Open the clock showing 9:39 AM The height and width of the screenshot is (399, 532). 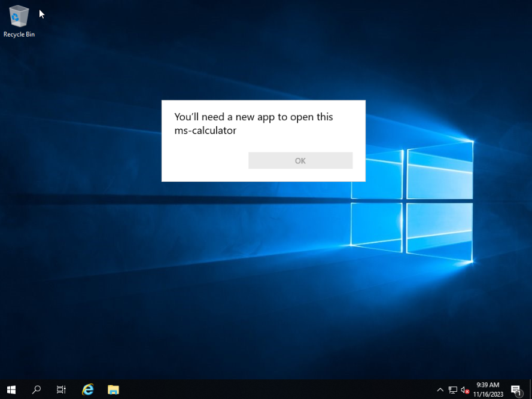coord(488,389)
